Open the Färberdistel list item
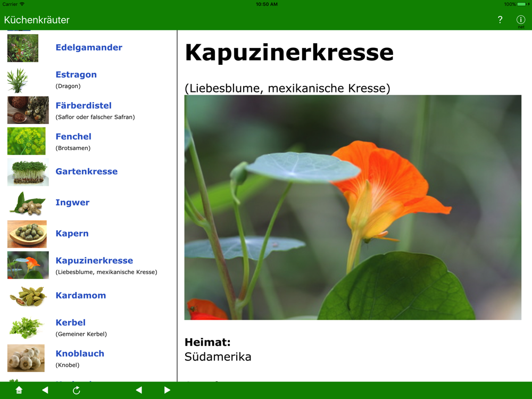The height and width of the screenshot is (399, 532). click(84, 105)
